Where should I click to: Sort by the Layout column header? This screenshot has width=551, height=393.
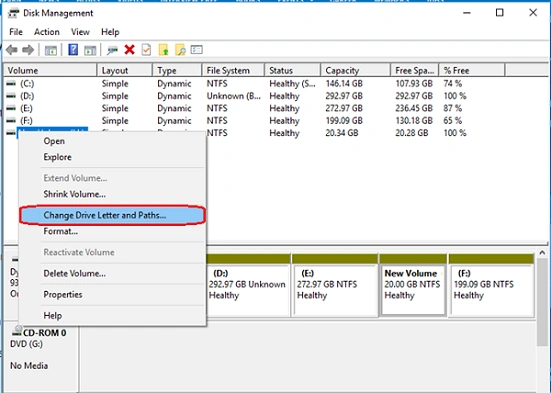coord(125,70)
